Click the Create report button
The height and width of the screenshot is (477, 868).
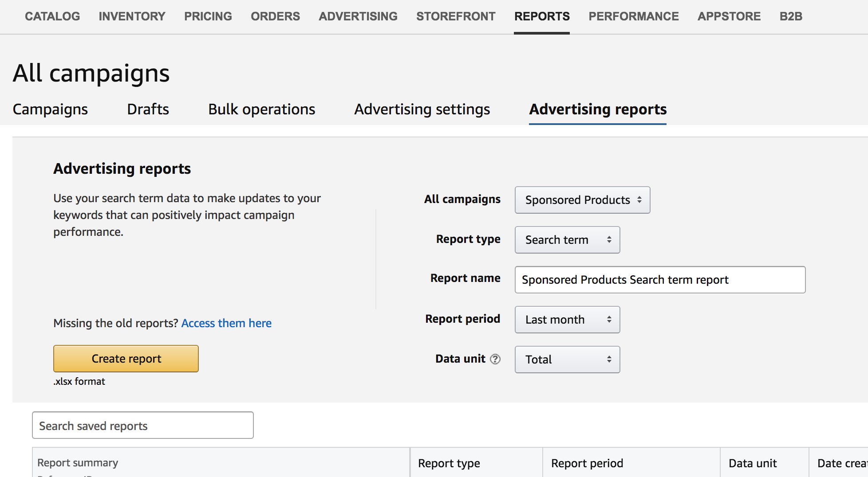(x=126, y=359)
